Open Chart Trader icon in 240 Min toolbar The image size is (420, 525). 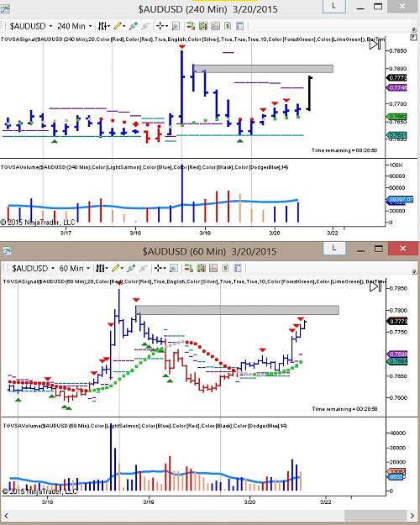pyautogui.click(x=191, y=26)
